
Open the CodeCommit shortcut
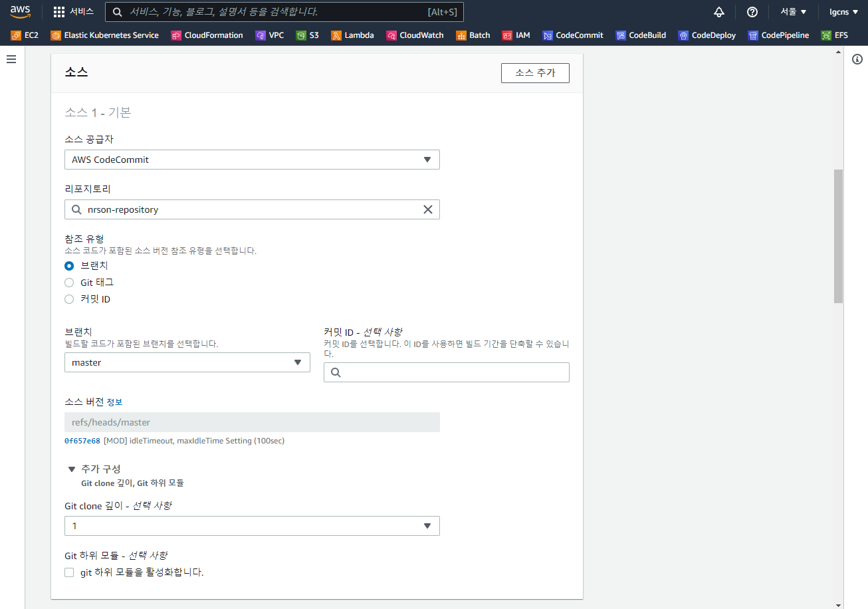point(573,35)
